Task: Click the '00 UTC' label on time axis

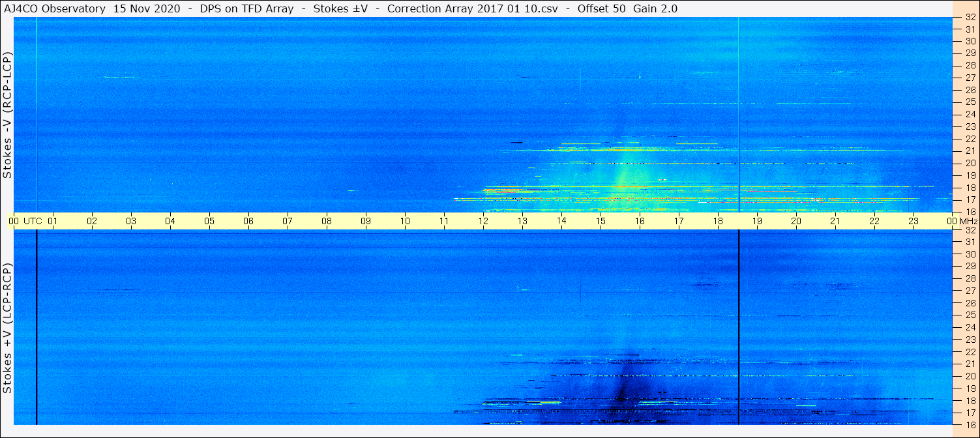Action: [25, 221]
